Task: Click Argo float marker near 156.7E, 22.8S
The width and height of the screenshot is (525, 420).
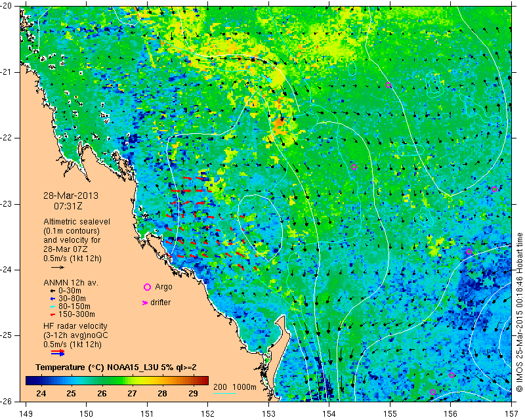Action: (x=494, y=189)
